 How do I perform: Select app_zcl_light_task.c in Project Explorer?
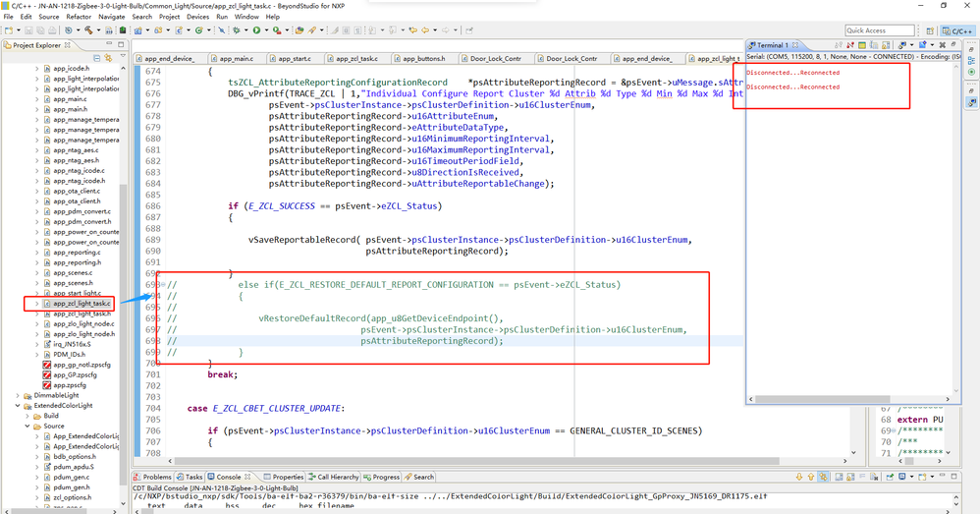point(82,304)
